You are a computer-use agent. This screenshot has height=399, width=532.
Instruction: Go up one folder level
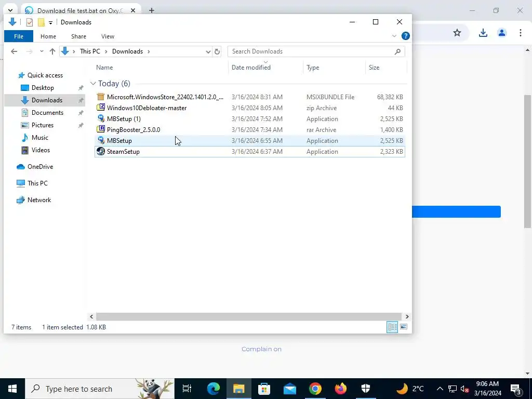click(52, 51)
